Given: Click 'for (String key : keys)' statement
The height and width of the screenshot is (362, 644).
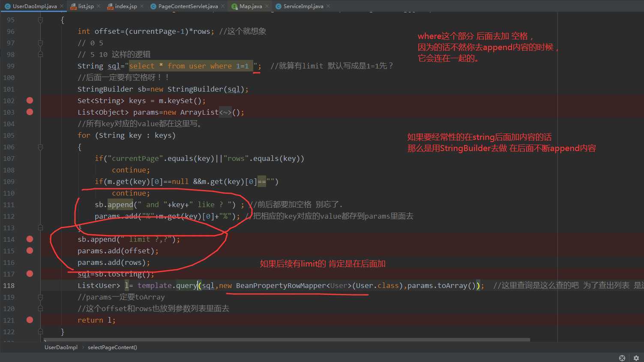Looking at the screenshot, I should coord(126,135).
